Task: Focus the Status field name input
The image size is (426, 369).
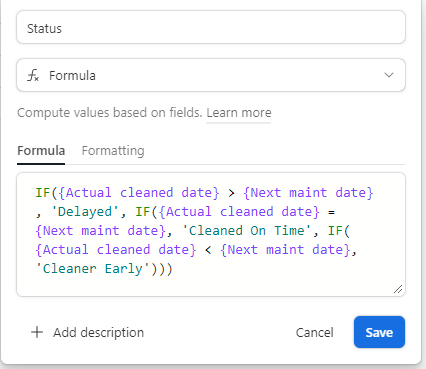Action: [211, 27]
